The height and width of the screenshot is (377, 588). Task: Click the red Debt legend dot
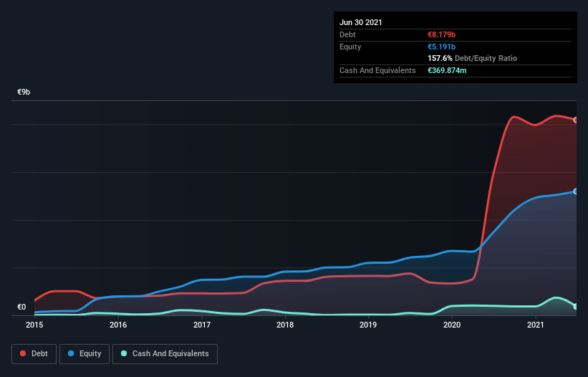(x=23, y=353)
